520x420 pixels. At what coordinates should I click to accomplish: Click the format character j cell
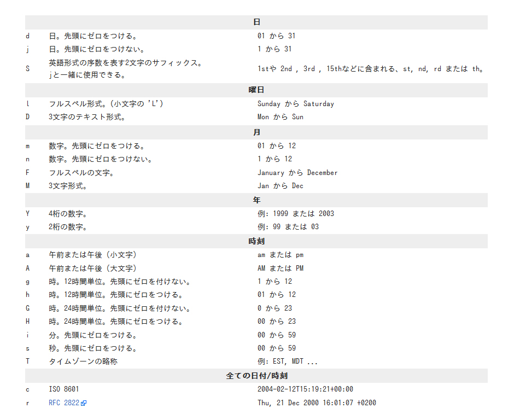[x=27, y=49]
